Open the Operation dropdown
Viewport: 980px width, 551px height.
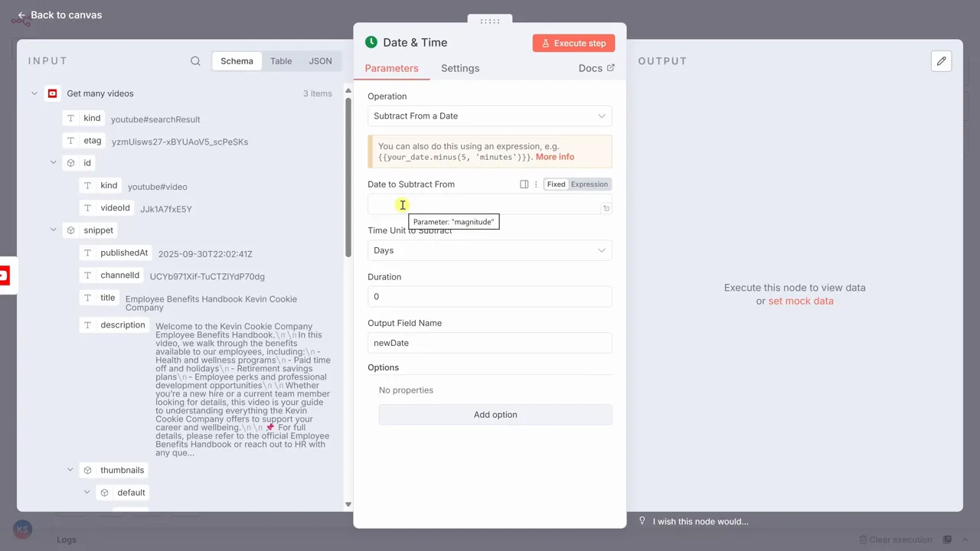(x=490, y=116)
